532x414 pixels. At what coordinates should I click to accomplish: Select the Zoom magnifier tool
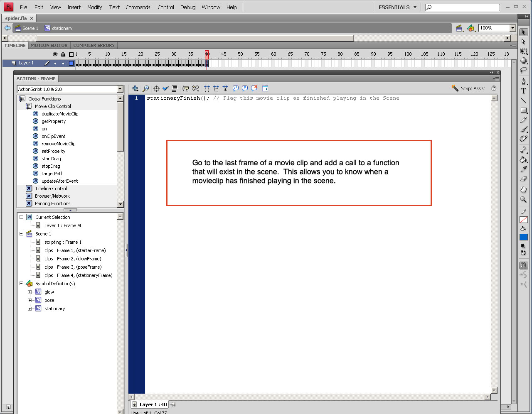pyautogui.click(x=523, y=199)
